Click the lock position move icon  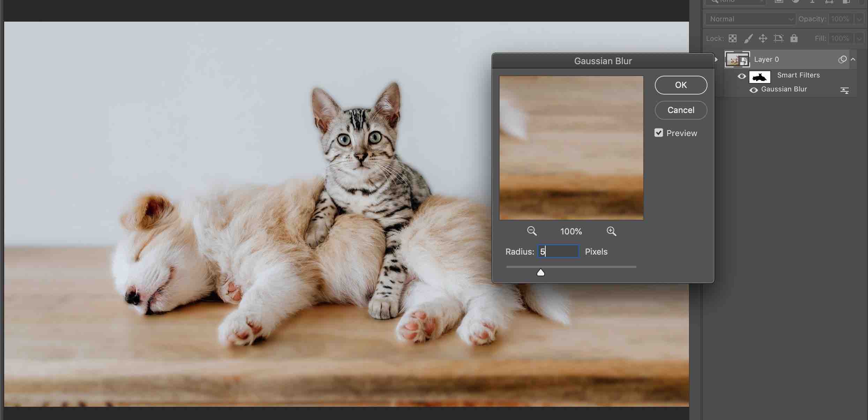[x=763, y=38]
